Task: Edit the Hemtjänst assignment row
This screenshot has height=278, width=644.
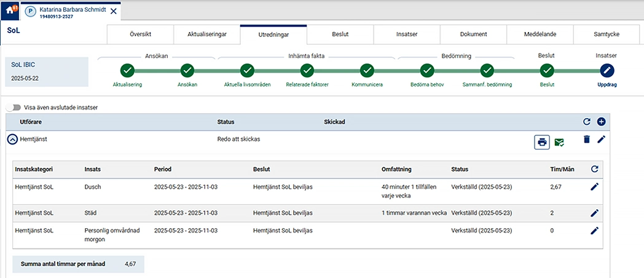Action: pos(601,140)
